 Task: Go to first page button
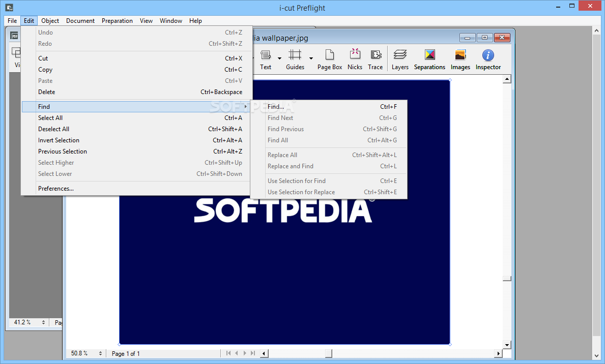tap(228, 353)
